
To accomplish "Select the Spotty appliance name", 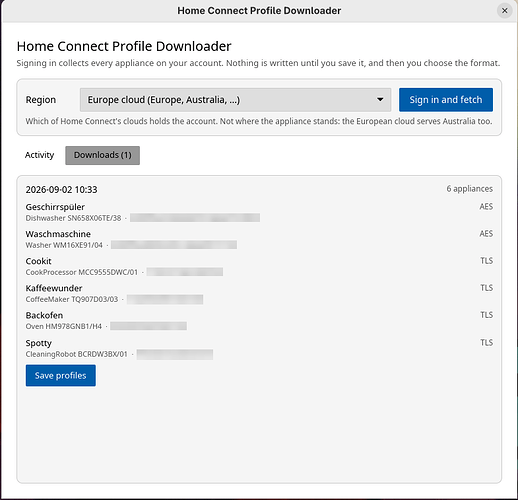I will (39, 343).
